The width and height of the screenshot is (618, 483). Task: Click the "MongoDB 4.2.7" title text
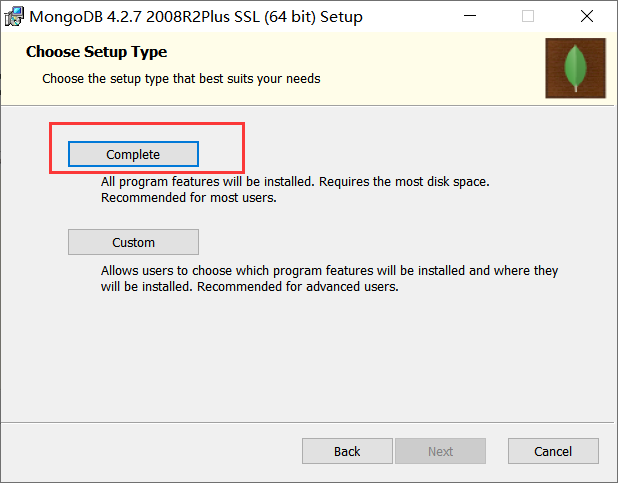point(85,17)
